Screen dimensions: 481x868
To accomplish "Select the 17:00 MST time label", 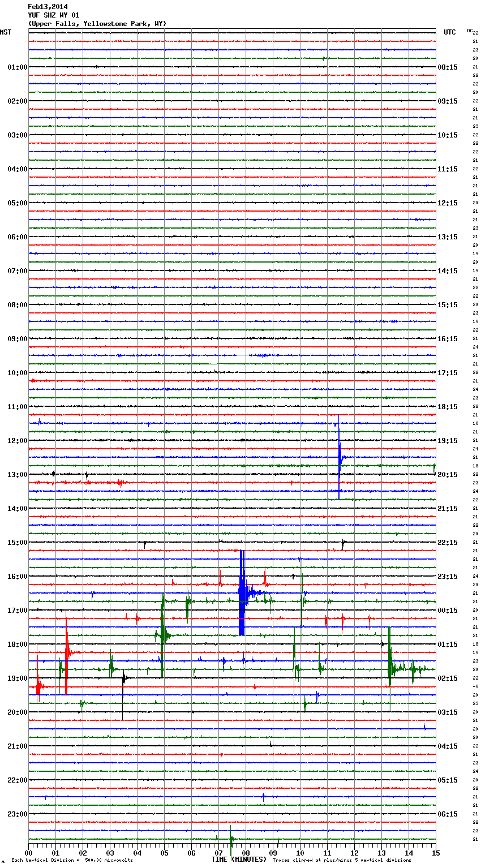I will coord(17,611).
